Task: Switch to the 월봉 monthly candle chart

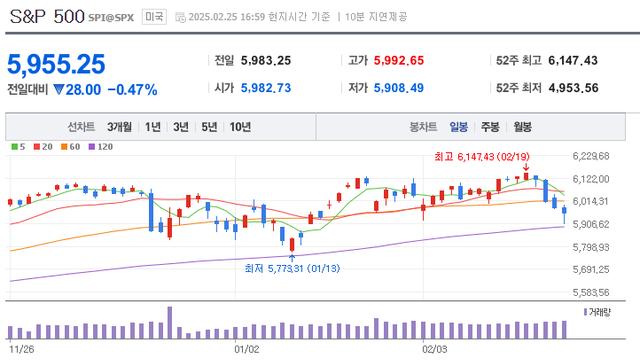Action: click(x=522, y=127)
